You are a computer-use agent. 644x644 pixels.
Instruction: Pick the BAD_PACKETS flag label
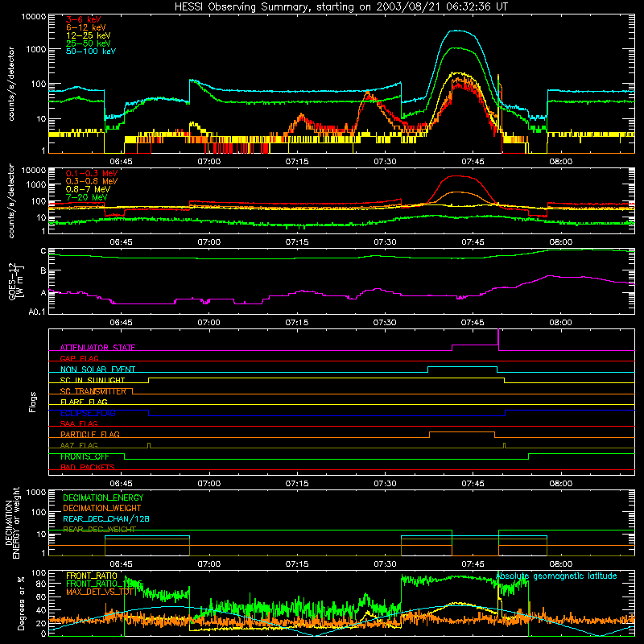click(x=88, y=468)
